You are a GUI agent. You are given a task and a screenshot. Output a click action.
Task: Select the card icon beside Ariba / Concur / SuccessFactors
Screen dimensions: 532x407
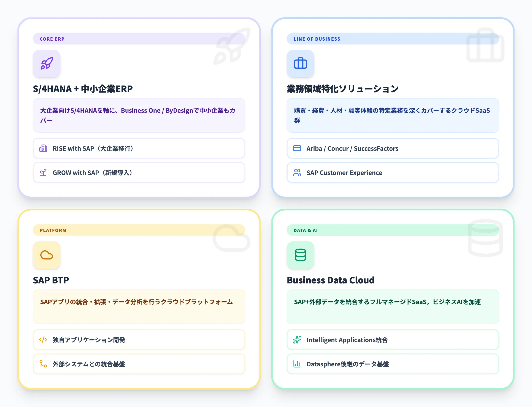click(x=297, y=148)
